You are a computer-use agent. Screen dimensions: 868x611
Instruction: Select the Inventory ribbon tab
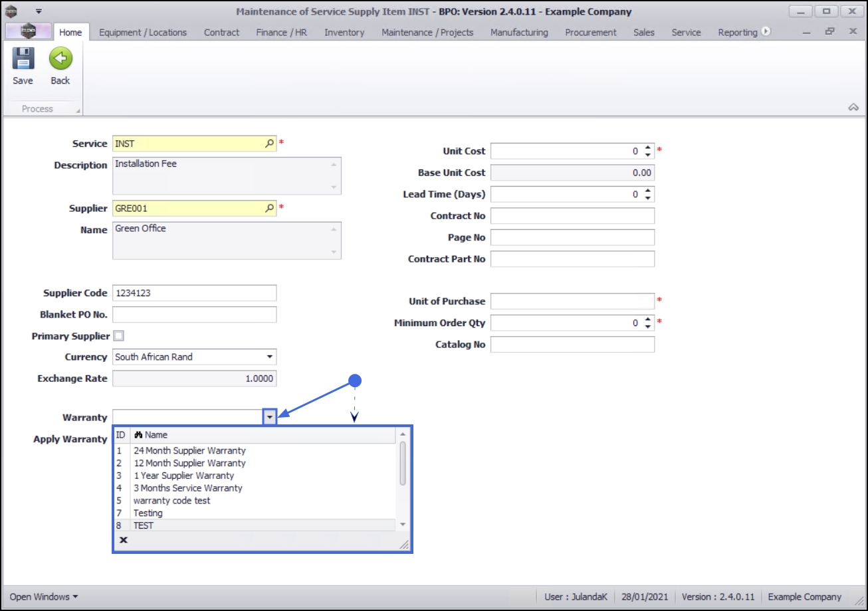pyautogui.click(x=344, y=32)
